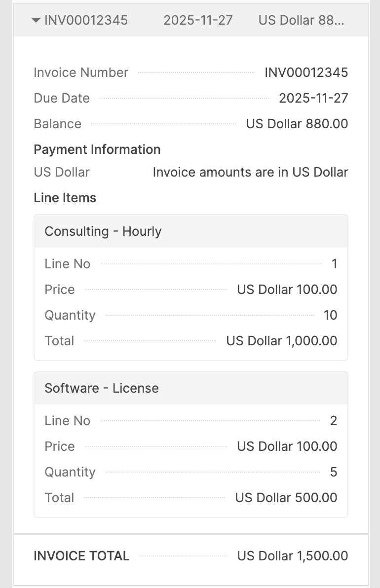Select the Invoice Number value INV00012345
The image size is (380, 588).
pyautogui.click(x=306, y=73)
